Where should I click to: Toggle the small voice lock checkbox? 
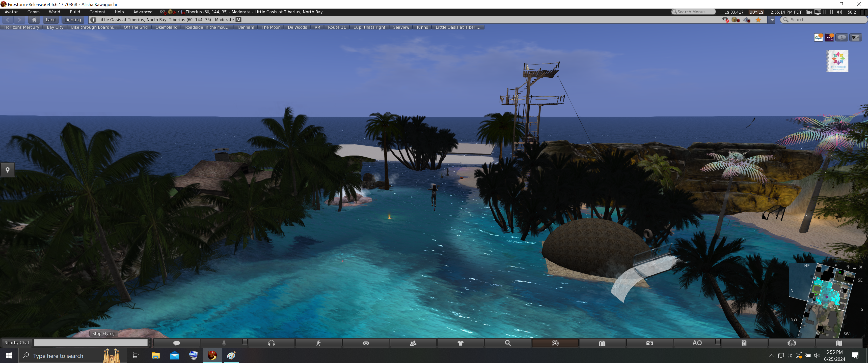245,342
